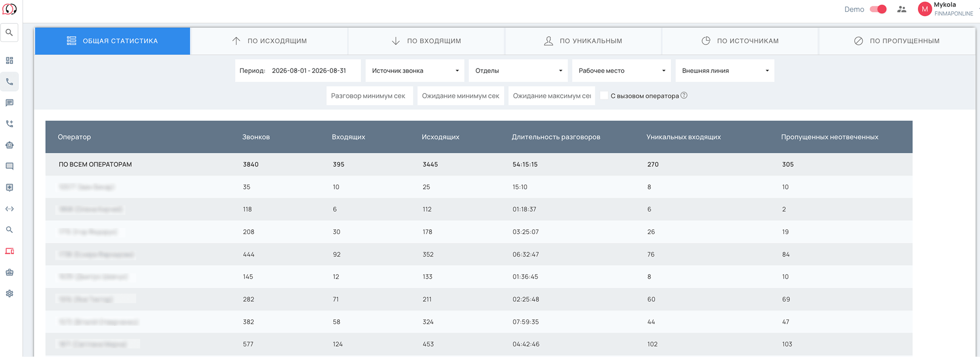This screenshot has width=980, height=357.
Task: Check the С вызовом оператора checkbox
Action: pos(604,95)
